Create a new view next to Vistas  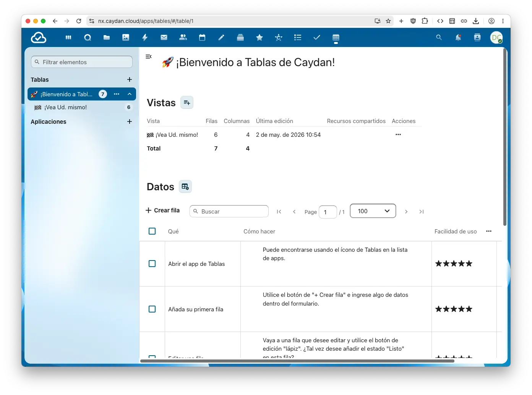[187, 102]
